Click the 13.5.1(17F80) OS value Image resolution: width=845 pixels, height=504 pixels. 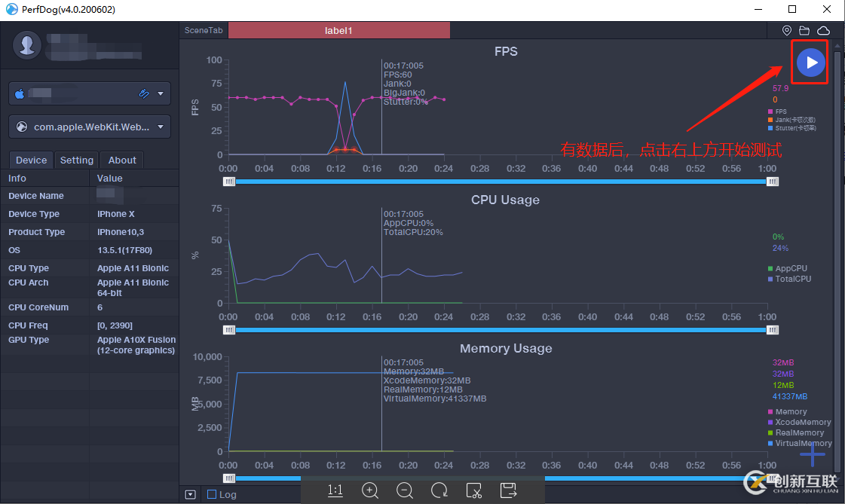[x=124, y=250]
